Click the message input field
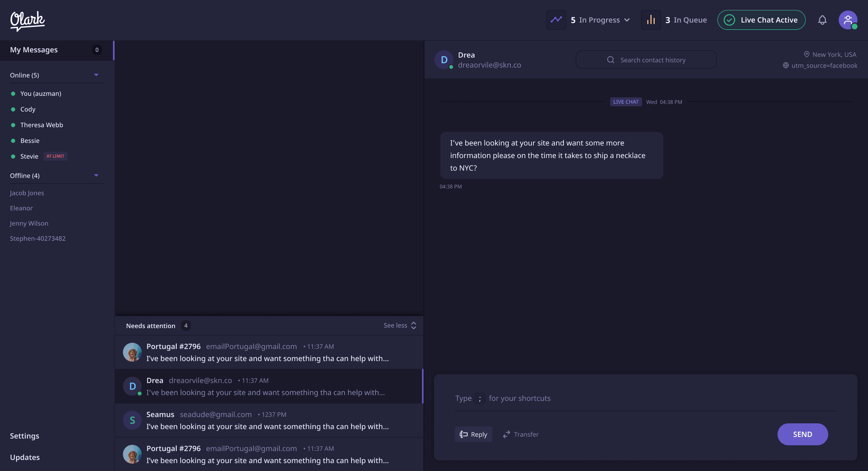868x471 pixels. click(x=646, y=398)
